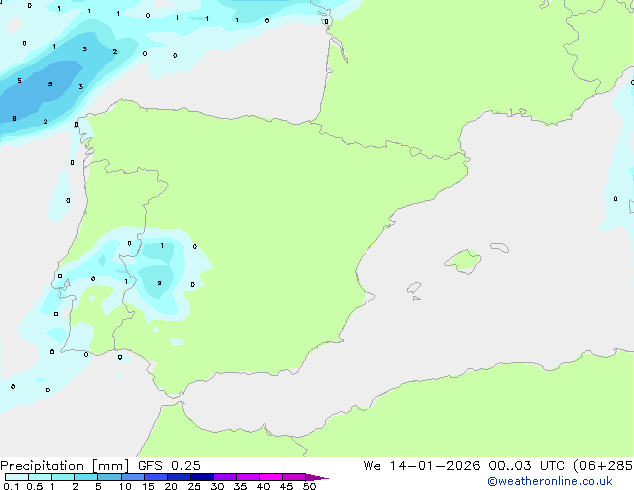The width and height of the screenshot is (634, 490).
Task: Click Ibiza island outline on the map
Action: 414,288
